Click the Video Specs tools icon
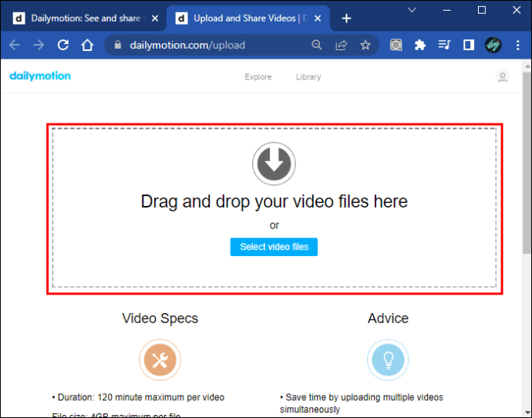This screenshot has height=418, width=532. (x=160, y=359)
